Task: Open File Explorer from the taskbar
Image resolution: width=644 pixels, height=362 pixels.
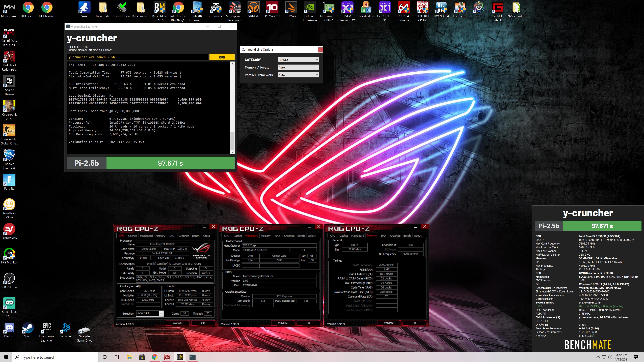Action: [x=129, y=357]
